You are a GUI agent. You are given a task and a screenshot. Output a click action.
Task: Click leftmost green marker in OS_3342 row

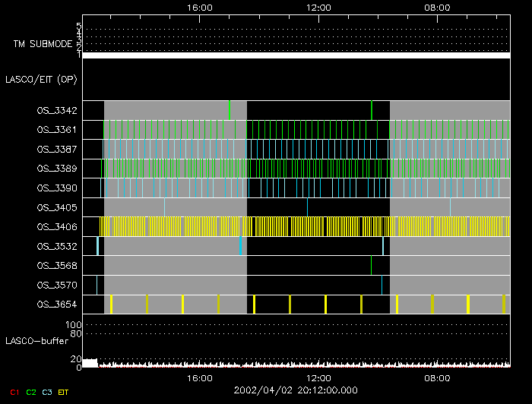[230, 110]
